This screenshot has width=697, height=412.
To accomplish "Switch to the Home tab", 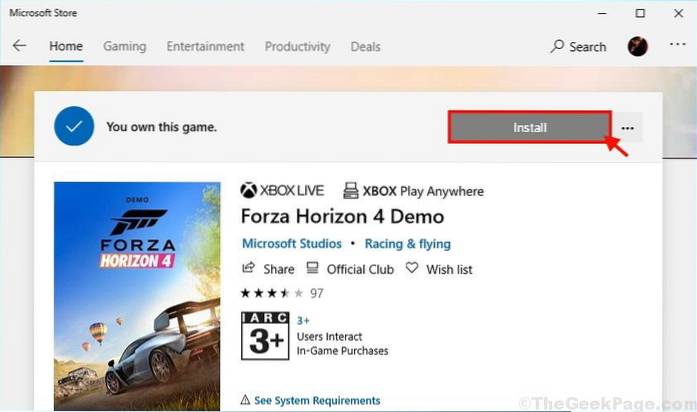I will (66, 47).
